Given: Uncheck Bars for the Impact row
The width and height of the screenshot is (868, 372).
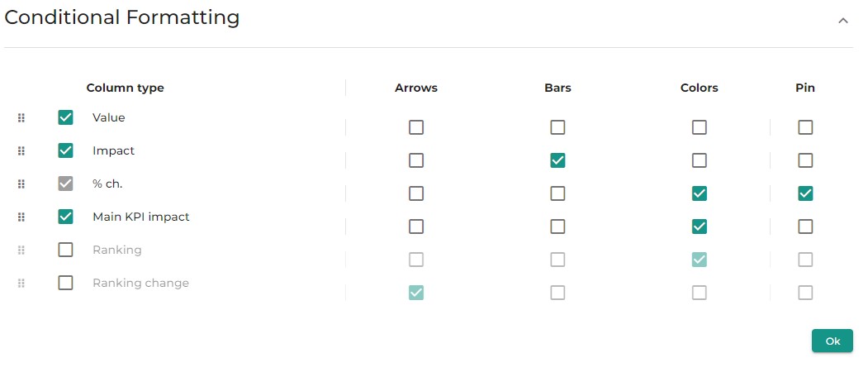Looking at the screenshot, I should [557, 160].
